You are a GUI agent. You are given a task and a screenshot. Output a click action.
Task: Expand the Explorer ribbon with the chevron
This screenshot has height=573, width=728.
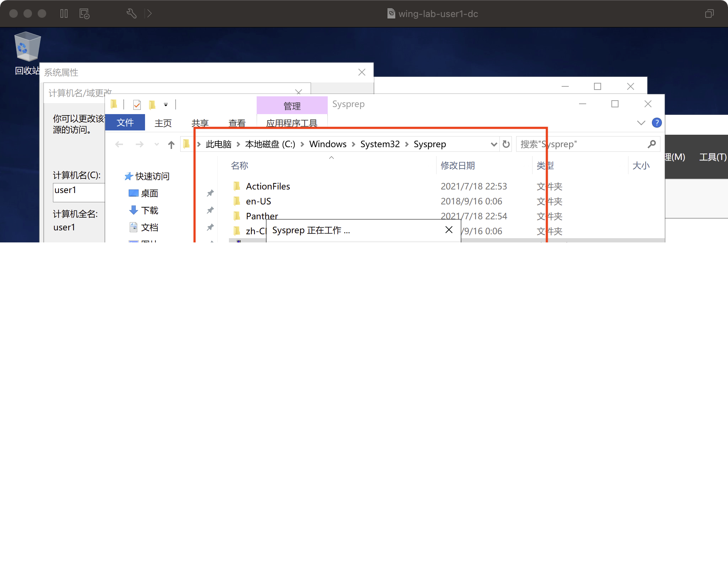click(641, 123)
